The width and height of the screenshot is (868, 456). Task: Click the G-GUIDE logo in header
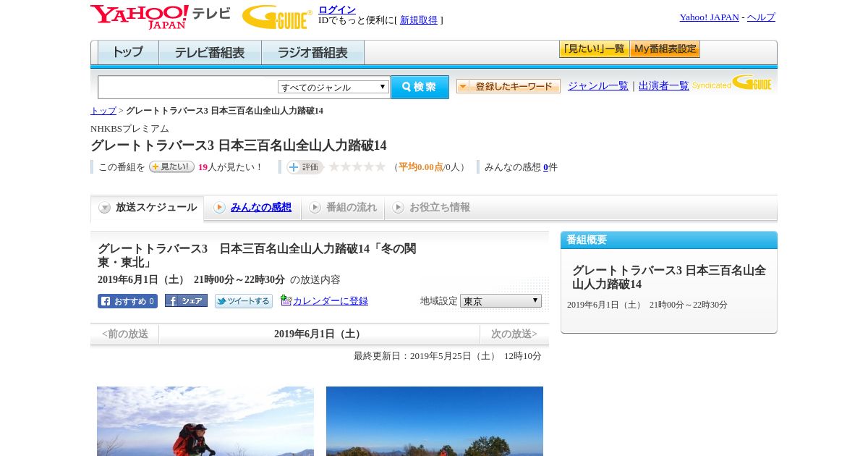[277, 17]
